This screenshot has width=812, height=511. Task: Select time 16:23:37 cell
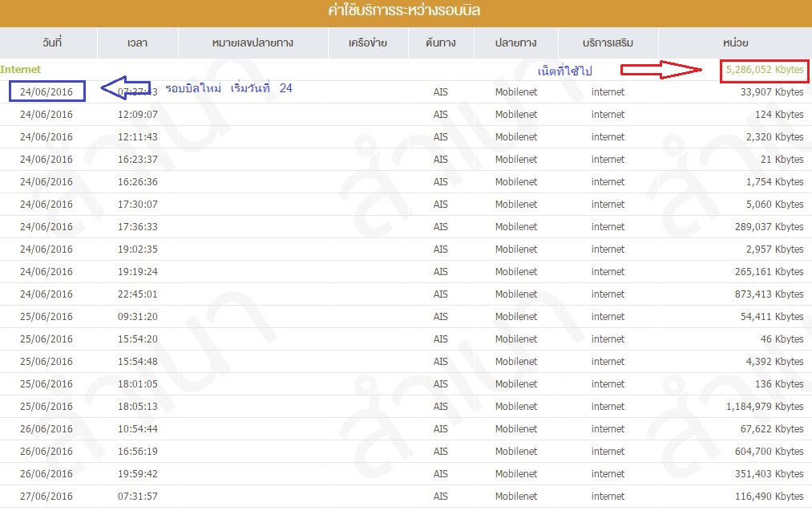[138, 159]
